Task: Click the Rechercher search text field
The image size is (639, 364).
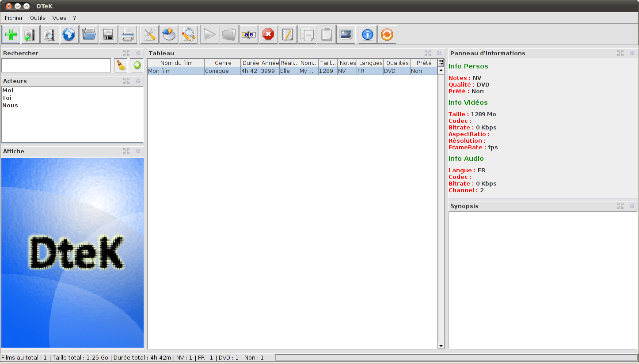Action: [x=56, y=65]
